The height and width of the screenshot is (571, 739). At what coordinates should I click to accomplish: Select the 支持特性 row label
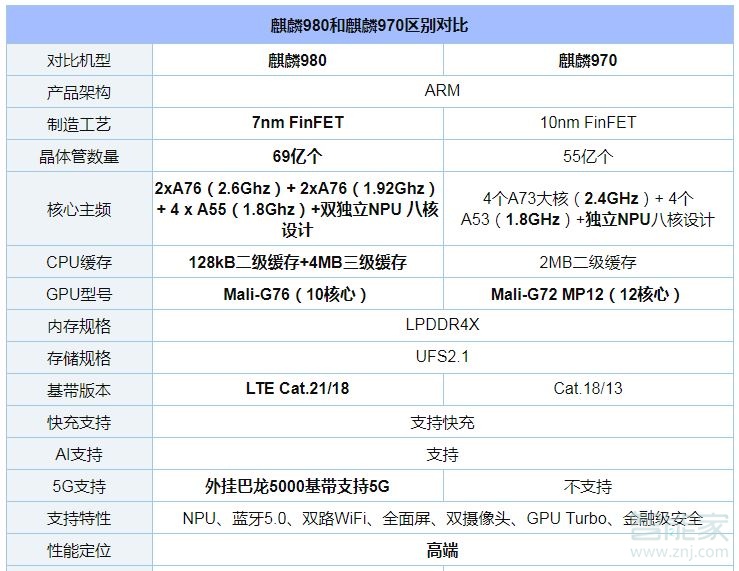[x=79, y=518]
